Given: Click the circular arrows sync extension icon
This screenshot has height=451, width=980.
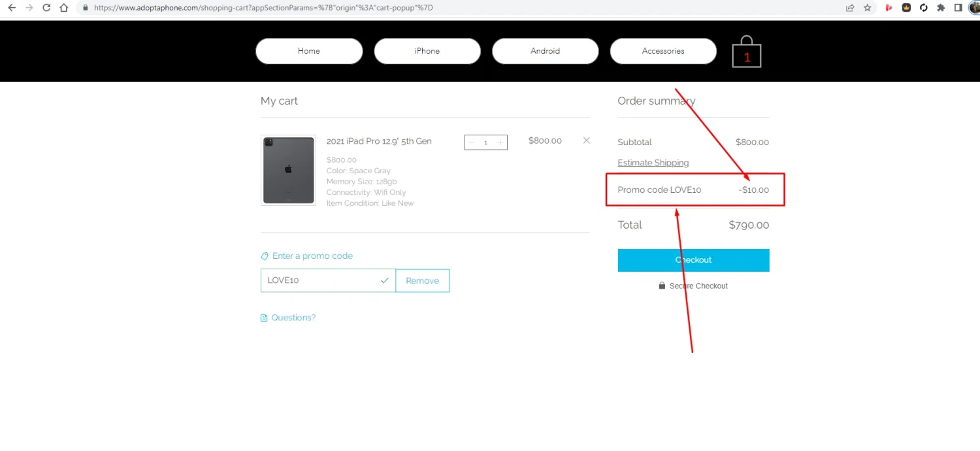Looking at the screenshot, I should 924,8.
